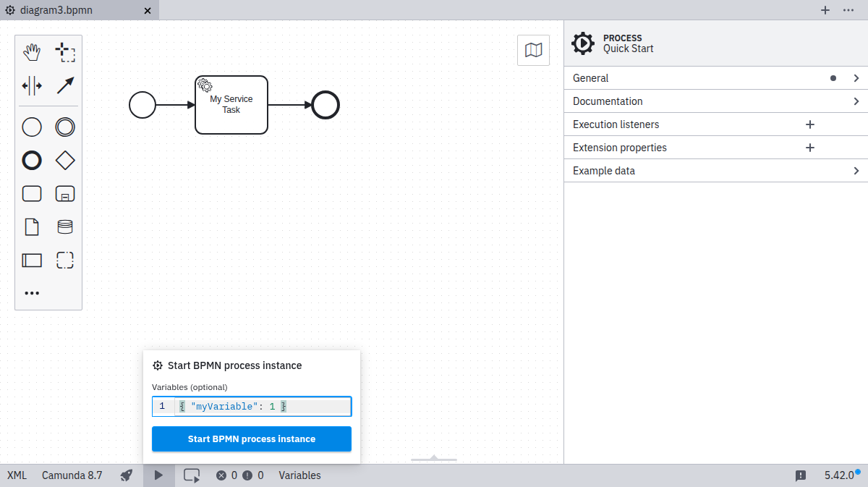Screen dimensions: 868x487
Task: Activate the global connect tool
Action: [x=65, y=85]
